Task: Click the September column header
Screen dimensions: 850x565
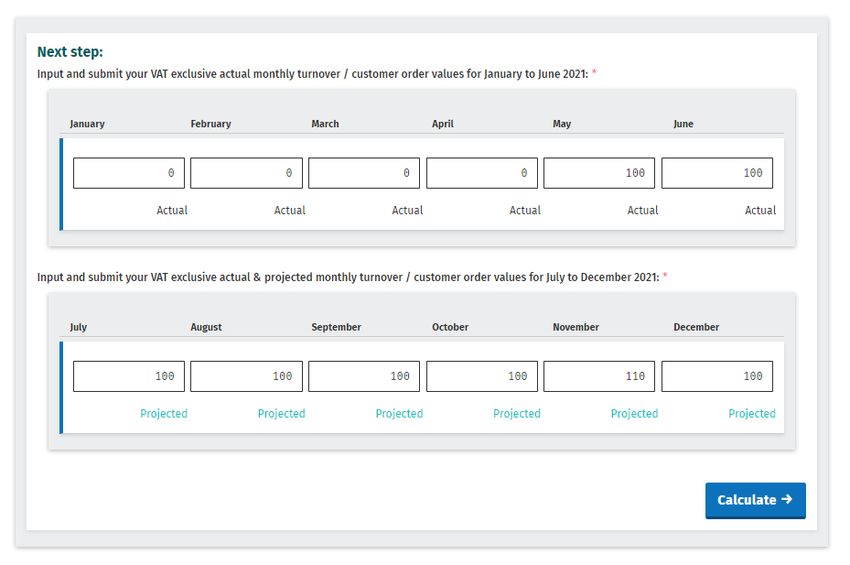Action: pyautogui.click(x=336, y=327)
